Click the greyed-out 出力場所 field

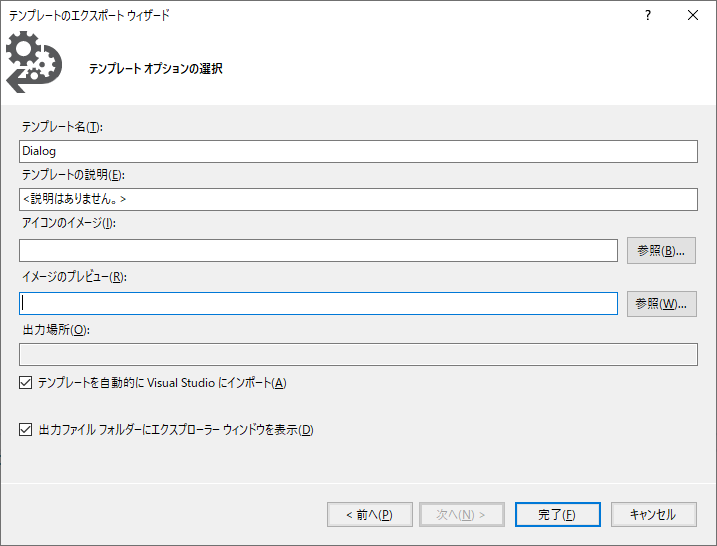[x=358, y=354]
